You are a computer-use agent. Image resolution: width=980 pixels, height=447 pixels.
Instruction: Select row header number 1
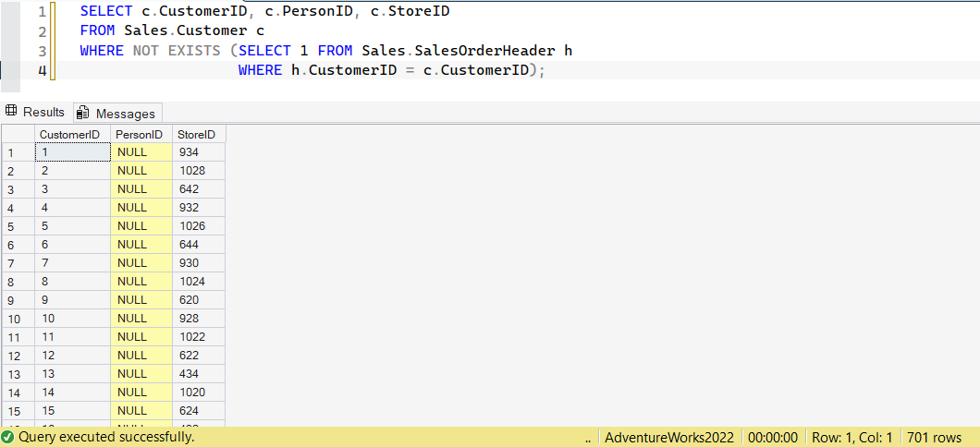[x=18, y=152]
